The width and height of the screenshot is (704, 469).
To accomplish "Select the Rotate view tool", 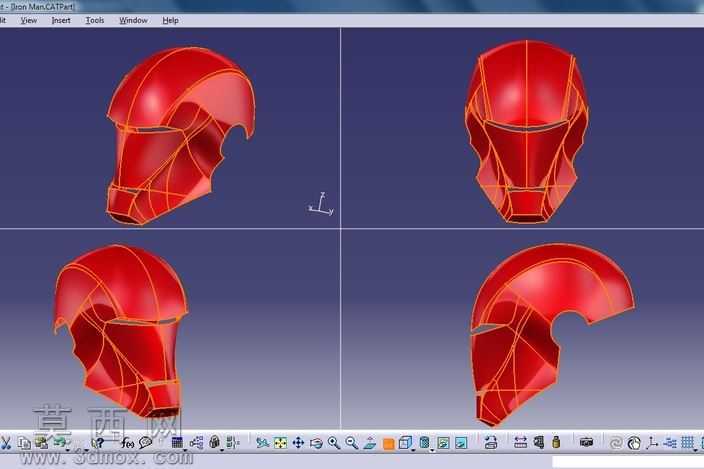I will 316,443.
